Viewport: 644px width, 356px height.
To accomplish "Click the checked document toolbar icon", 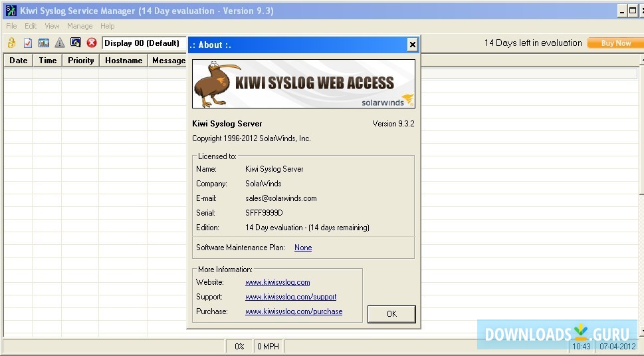I will tap(28, 43).
